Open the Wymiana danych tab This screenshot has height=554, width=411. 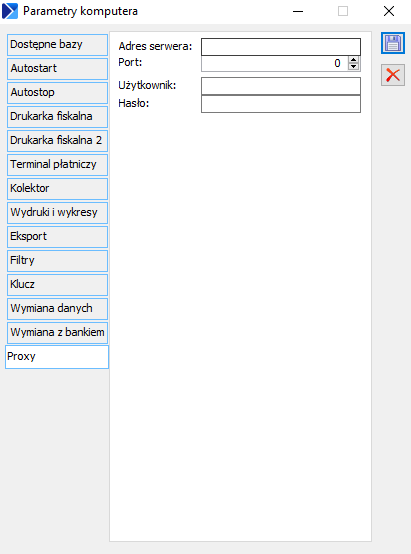(x=57, y=309)
